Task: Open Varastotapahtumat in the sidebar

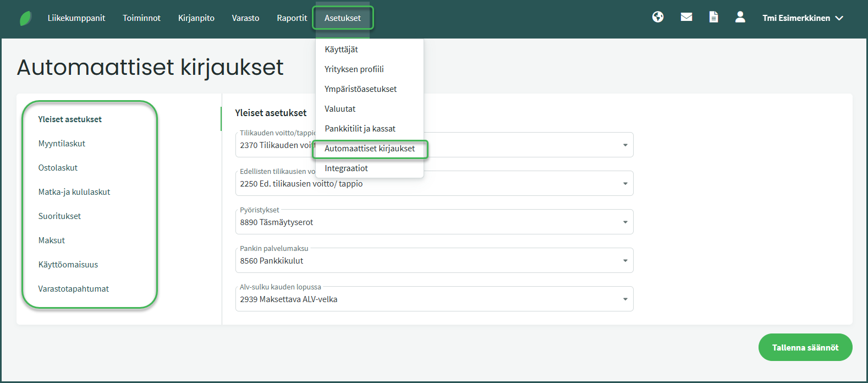Action: pyautogui.click(x=74, y=289)
